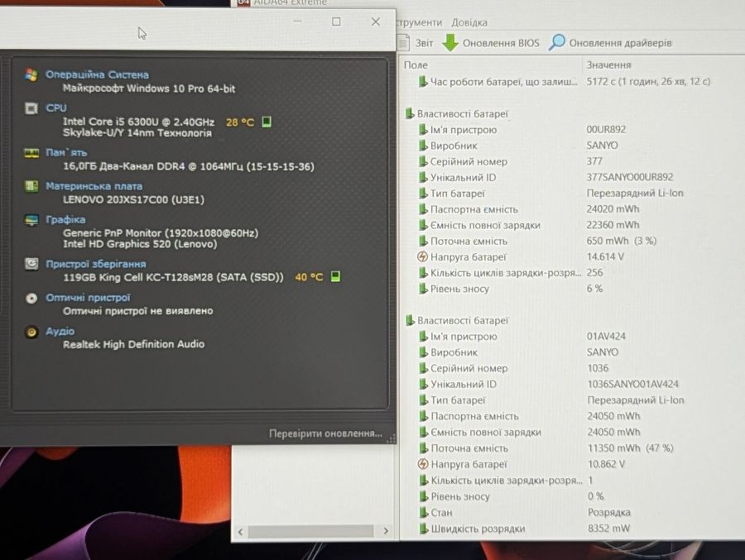The image size is (745, 560).
Task: Select the 01AV424 device name value
Action: (x=606, y=337)
